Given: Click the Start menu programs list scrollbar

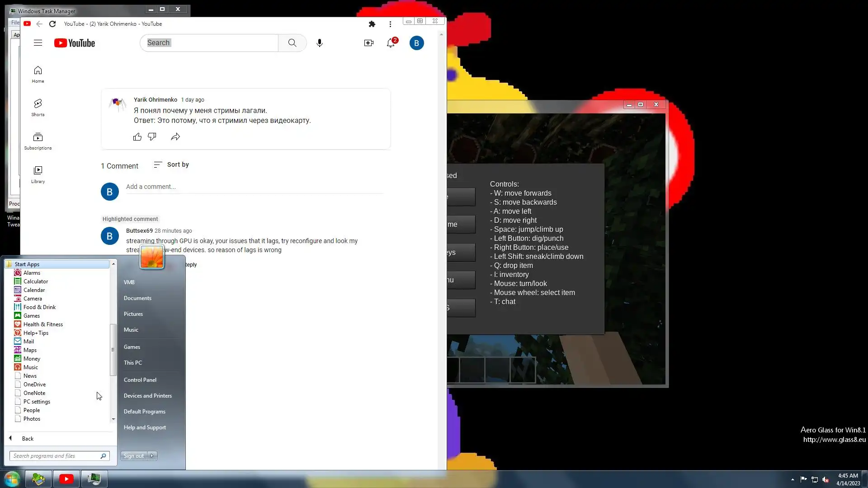Looking at the screenshot, I should pyautogui.click(x=113, y=349).
